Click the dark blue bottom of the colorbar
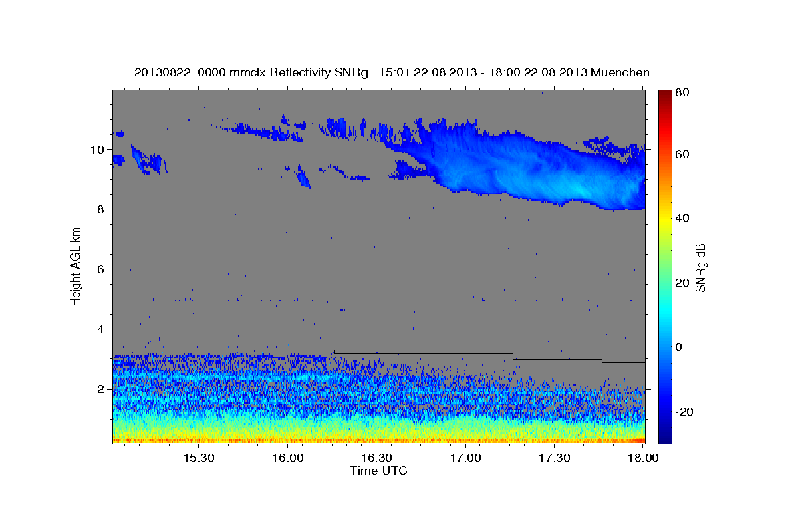Image resolution: width=798 pixels, height=532 pixels. [x=665, y=437]
